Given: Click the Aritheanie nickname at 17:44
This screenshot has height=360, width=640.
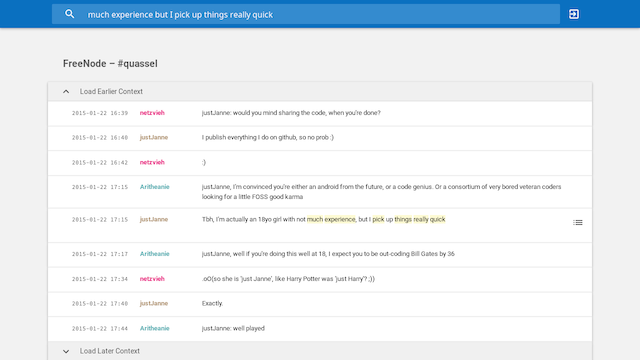Looking at the screenshot, I should (155, 328).
